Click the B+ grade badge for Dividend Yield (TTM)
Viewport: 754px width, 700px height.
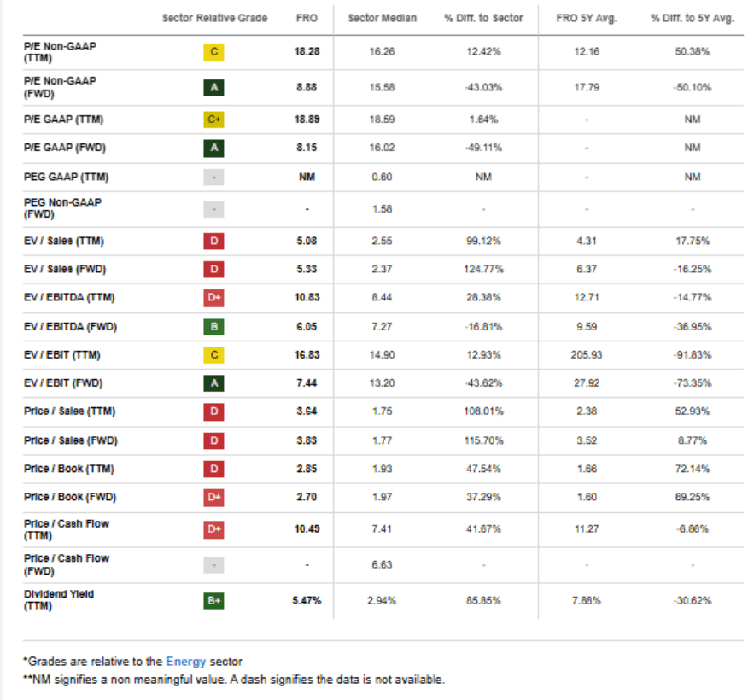[x=213, y=600]
